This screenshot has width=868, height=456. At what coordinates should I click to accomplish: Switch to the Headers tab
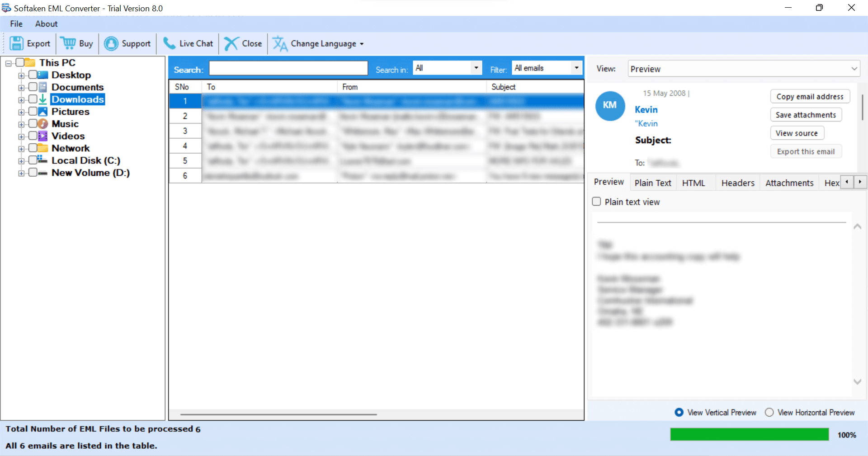coord(738,183)
